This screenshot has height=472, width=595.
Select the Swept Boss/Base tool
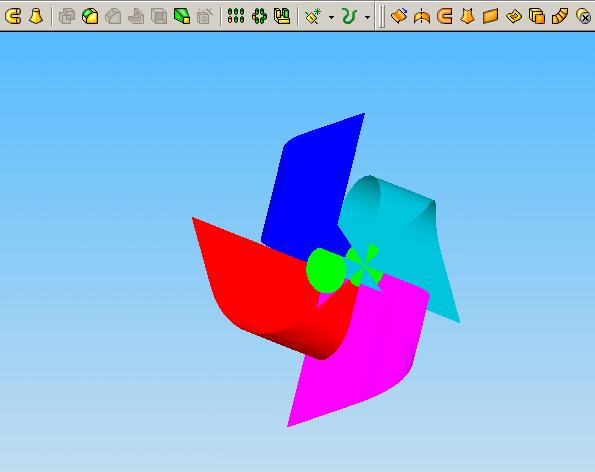[13, 16]
